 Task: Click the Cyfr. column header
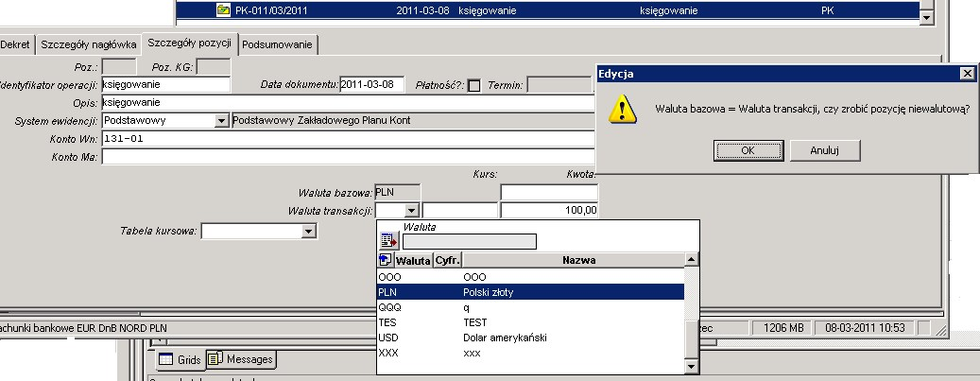[x=447, y=260]
